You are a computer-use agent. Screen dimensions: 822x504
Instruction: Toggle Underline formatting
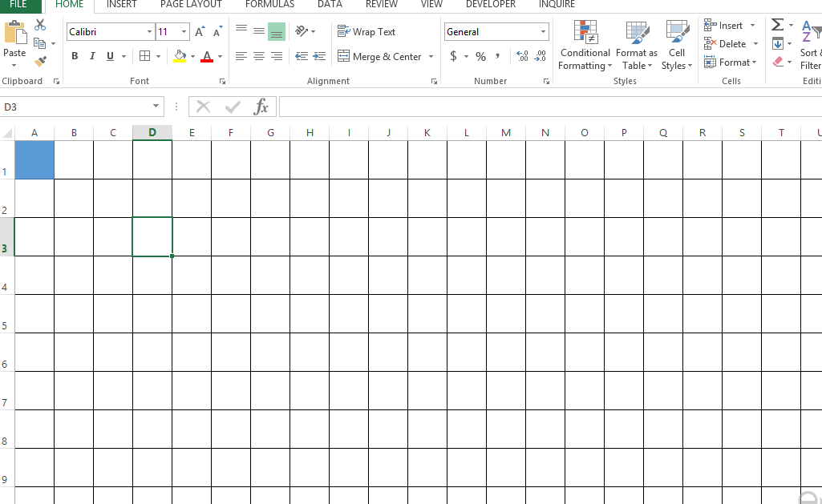coord(110,56)
